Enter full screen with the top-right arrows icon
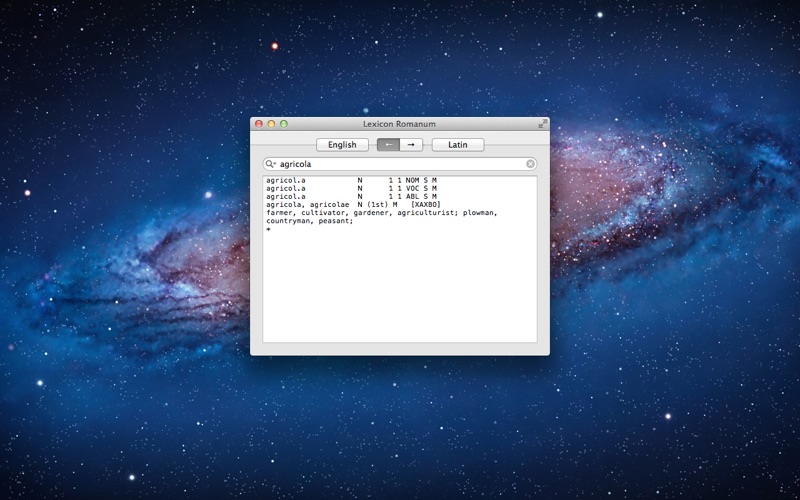The height and width of the screenshot is (500, 800). click(x=543, y=124)
